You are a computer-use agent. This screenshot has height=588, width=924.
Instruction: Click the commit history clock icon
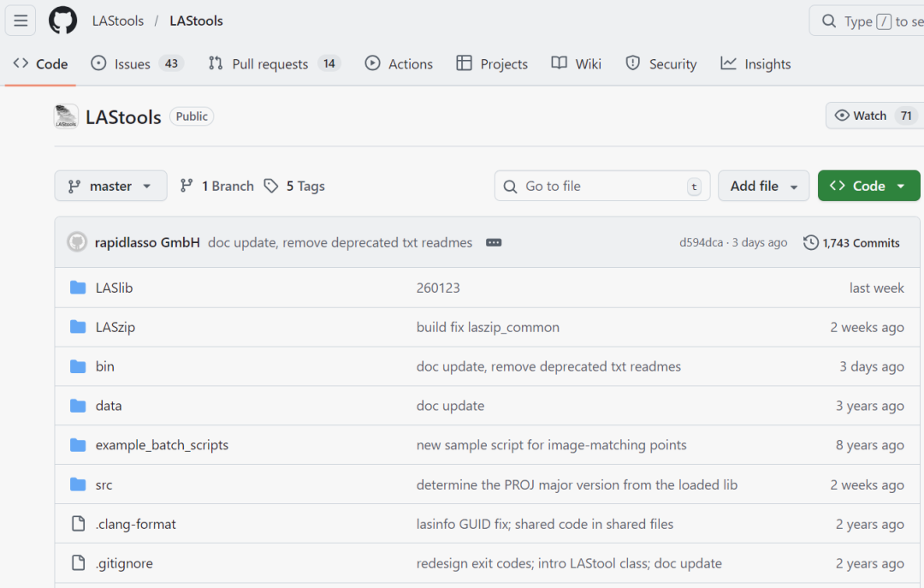point(811,242)
